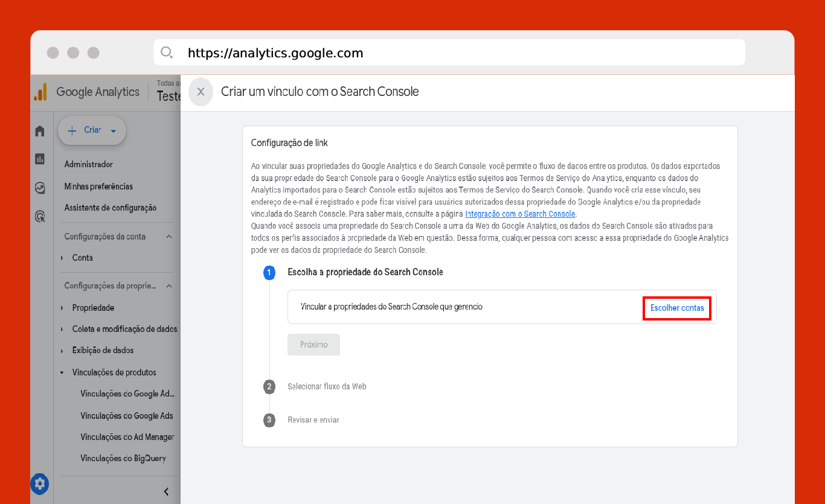This screenshot has width=825, height=504.
Task: Click the browser address bar URL
Action: click(275, 53)
